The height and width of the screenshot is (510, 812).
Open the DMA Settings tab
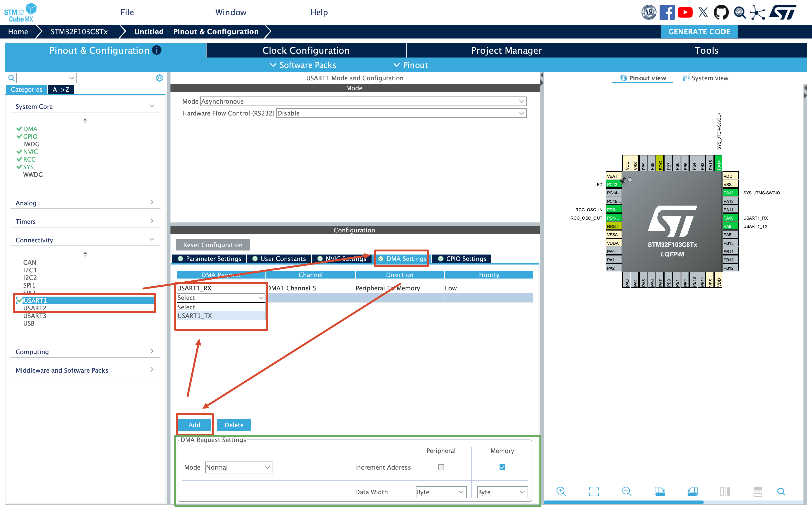click(x=402, y=259)
